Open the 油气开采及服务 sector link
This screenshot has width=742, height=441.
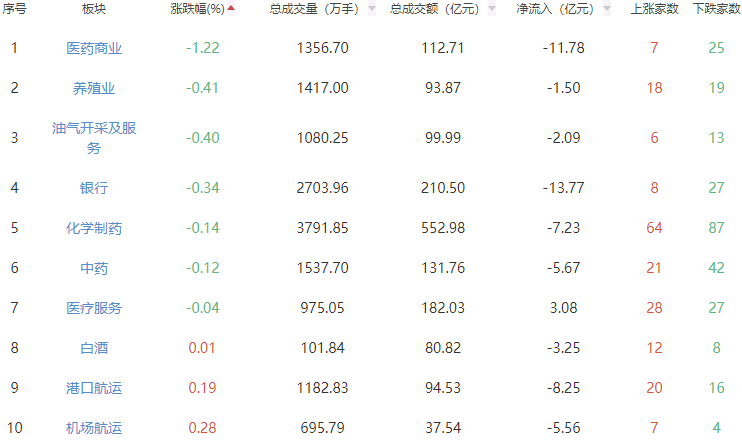point(94,138)
